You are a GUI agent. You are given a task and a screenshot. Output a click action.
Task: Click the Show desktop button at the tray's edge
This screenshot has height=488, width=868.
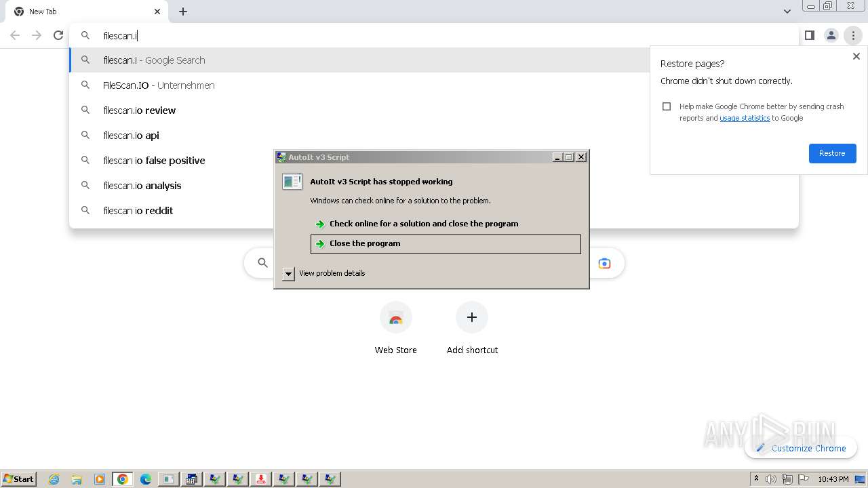tap(861, 479)
